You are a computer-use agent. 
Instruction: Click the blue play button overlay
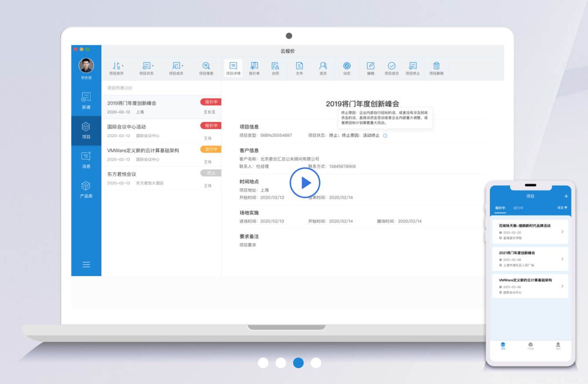click(x=305, y=183)
